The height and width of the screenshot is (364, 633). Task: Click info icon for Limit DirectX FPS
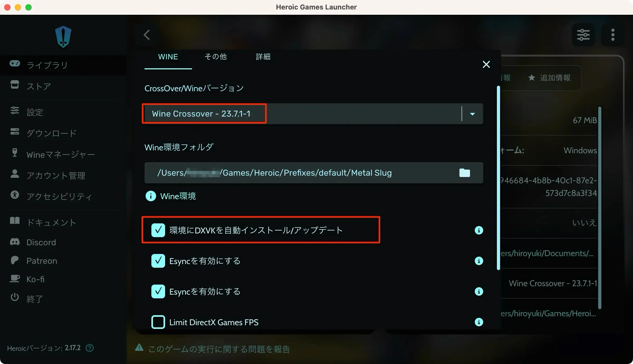pos(479,322)
